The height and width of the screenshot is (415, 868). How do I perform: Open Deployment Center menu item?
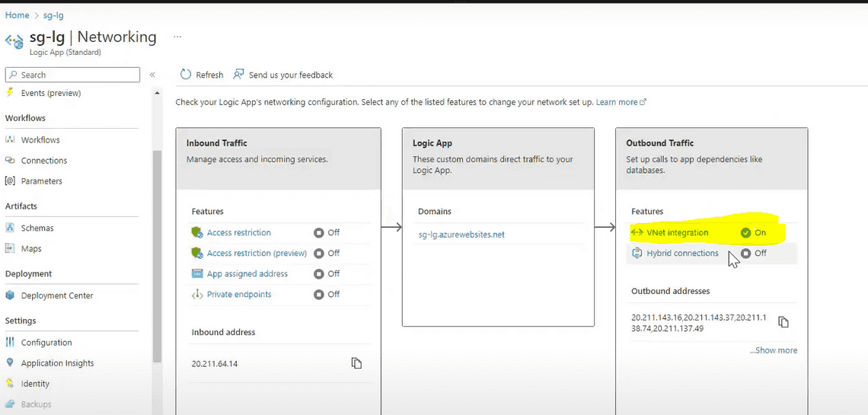tap(57, 295)
